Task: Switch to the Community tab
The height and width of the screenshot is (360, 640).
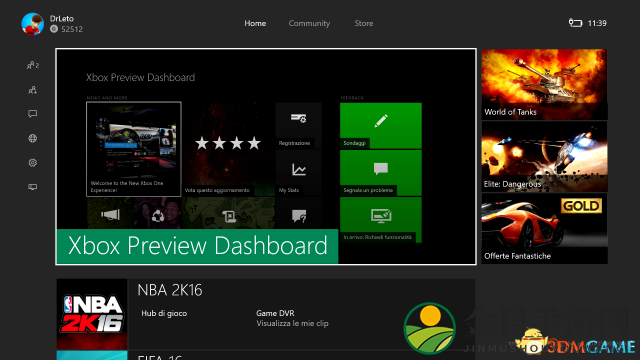Action: [x=309, y=23]
